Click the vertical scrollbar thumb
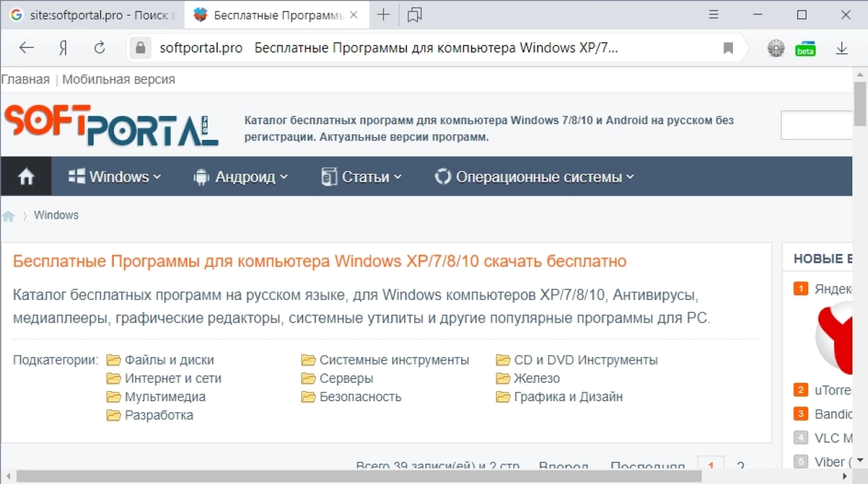 pos(861,103)
